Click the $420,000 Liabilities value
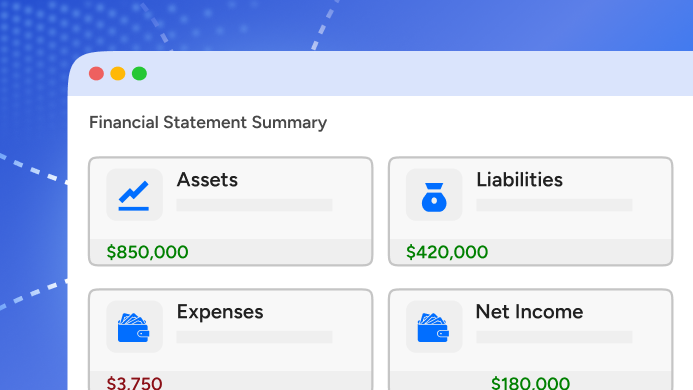693x390 pixels. (447, 252)
